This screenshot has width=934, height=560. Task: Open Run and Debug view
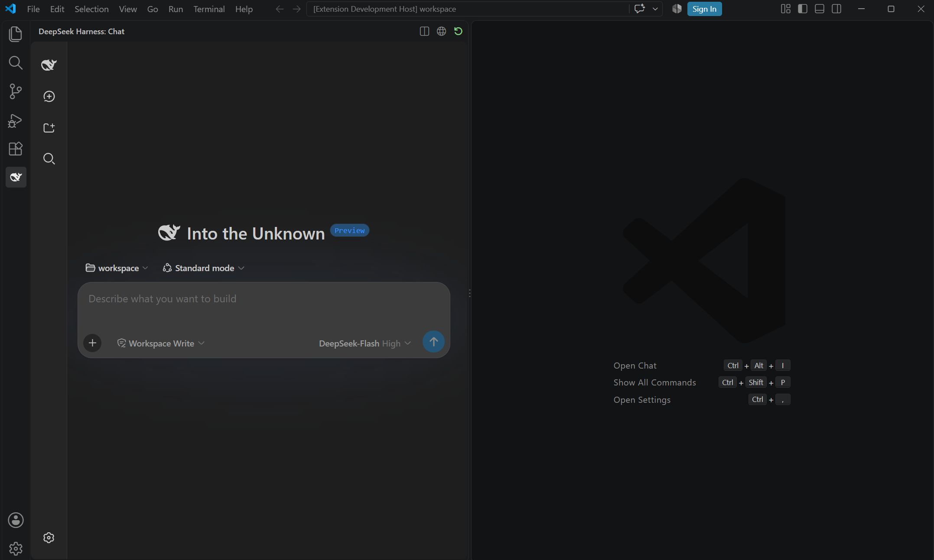click(16, 120)
